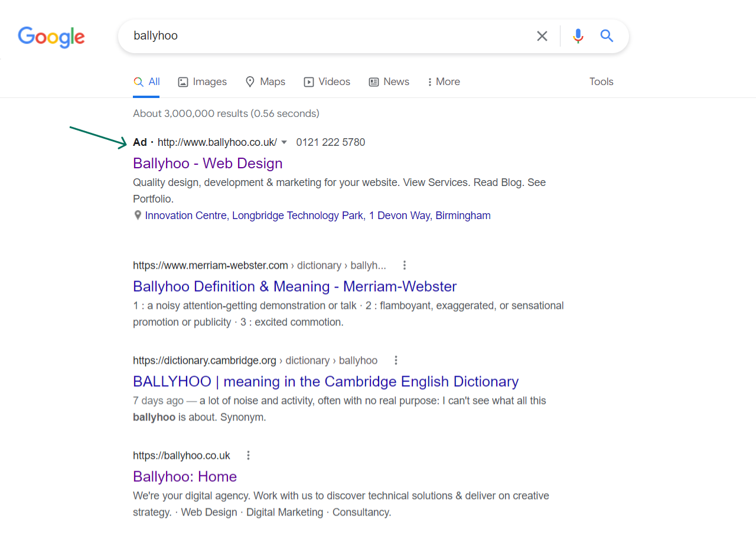Switch to the Maps tab

click(x=265, y=81)
